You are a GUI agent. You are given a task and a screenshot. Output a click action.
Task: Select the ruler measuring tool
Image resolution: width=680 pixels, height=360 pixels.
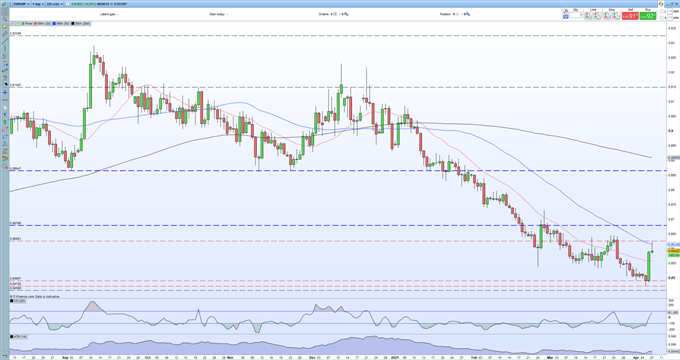[x=5, y=34]
